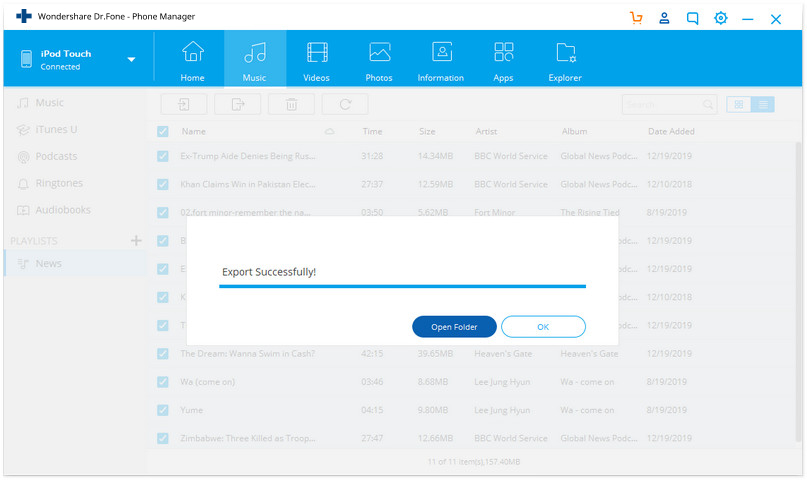807x480 pixels.
Task: Toggle checkbox for Wa (come on) row
Action: pos(163,382)
